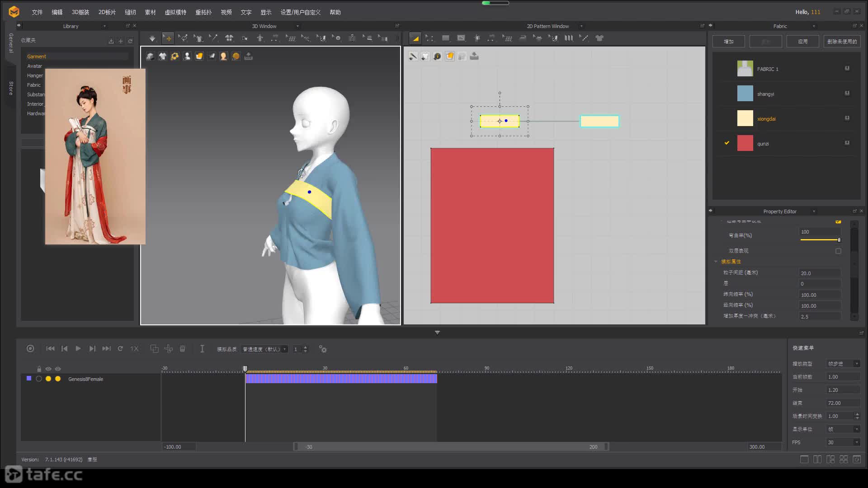868x488 pixels.
Task: Play the animation
Action: coord(78,348)
